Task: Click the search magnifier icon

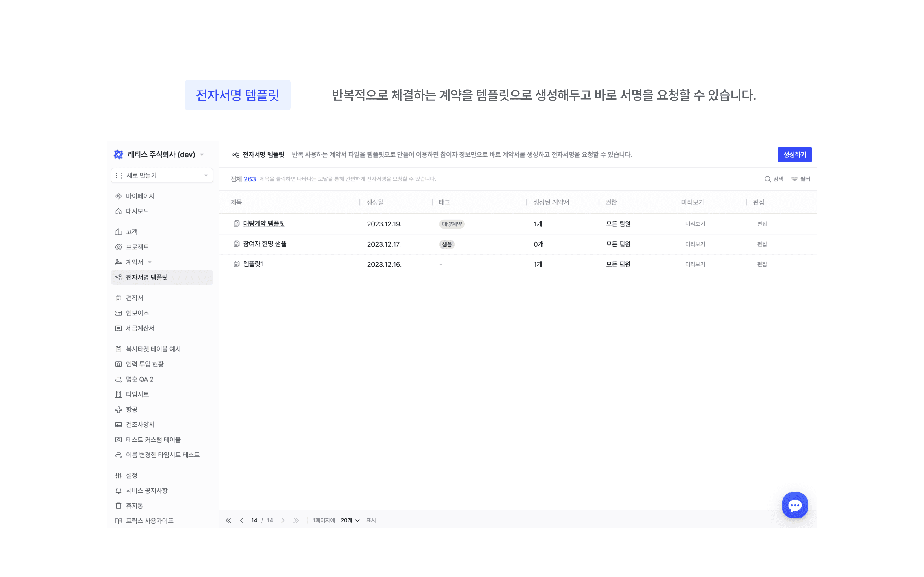Action: pyautogui.click(x=767, y=179)
